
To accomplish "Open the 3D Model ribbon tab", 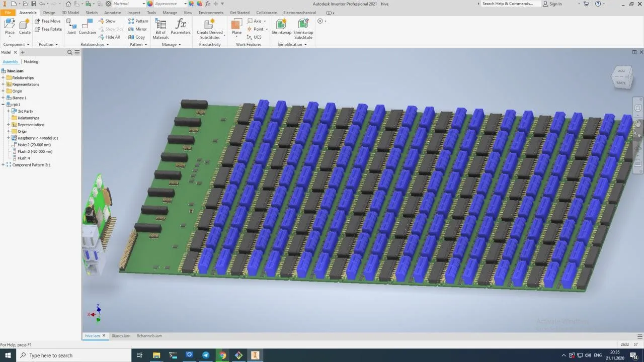I will 70,13.
